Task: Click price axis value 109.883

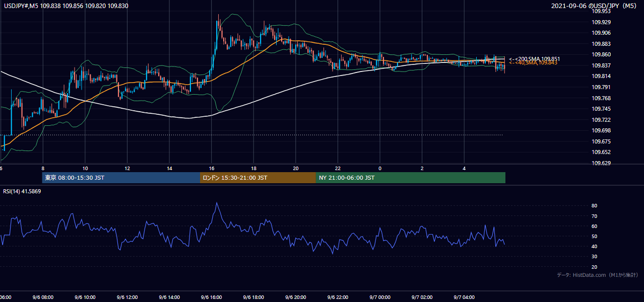Action: coord(601,44)
